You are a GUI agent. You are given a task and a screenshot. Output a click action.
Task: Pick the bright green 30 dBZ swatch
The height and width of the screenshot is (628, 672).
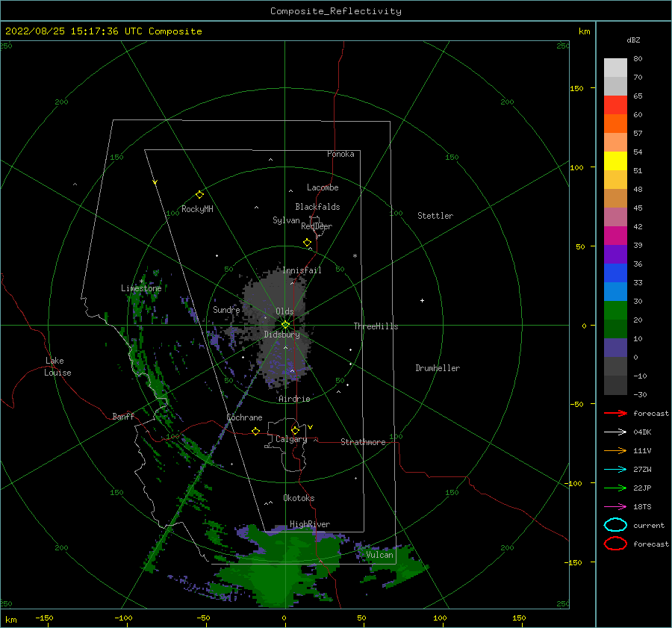pos(615,311)
